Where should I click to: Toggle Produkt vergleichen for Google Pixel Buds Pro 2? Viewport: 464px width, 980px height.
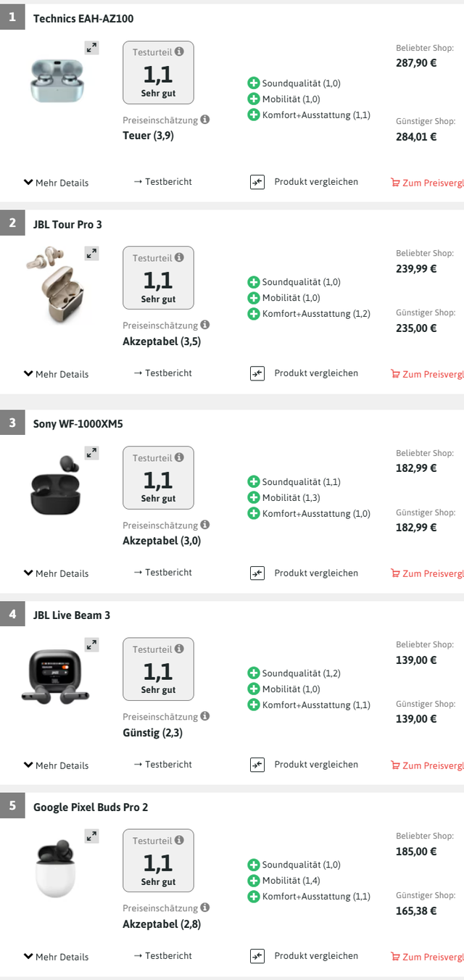(x=257, y=956)
